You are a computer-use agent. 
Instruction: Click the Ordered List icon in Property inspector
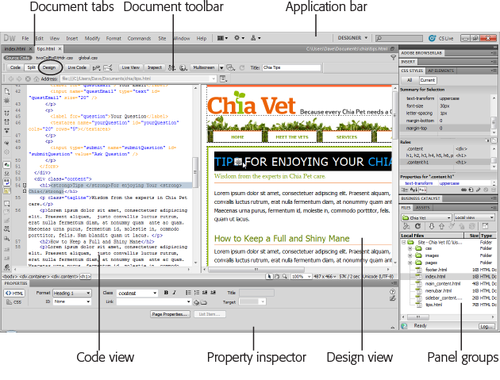click(197, 293)
